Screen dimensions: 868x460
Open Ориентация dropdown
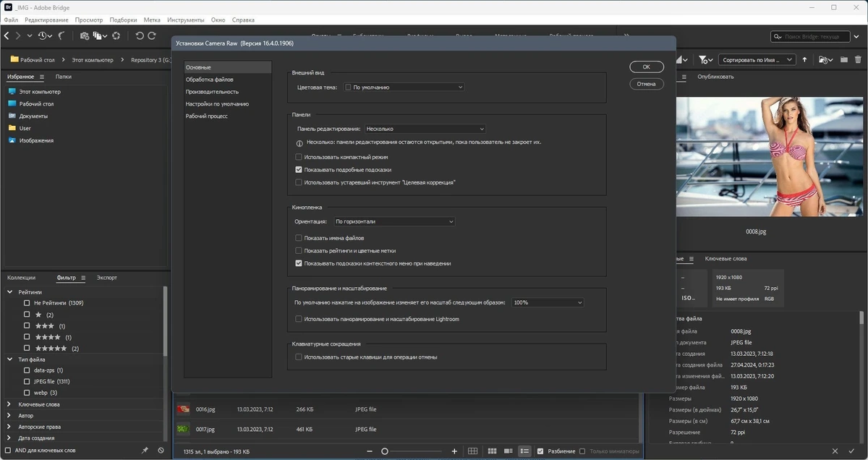[x=394, y=221]
